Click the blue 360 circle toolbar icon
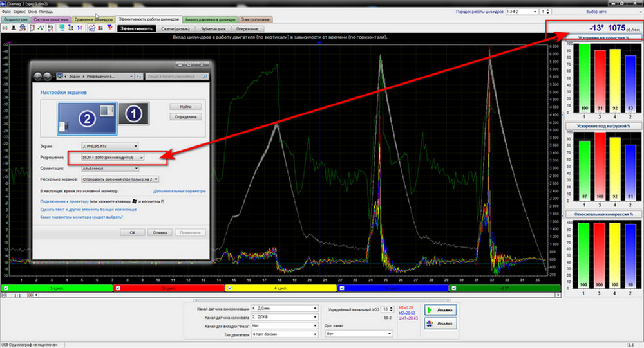The height and width of the screenshot is (348, 644). [x=91, y=28]
